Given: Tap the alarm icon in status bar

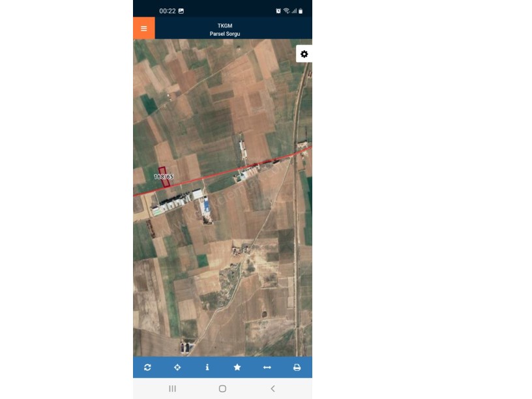Looking at the screenshot, I should [278, 11].
